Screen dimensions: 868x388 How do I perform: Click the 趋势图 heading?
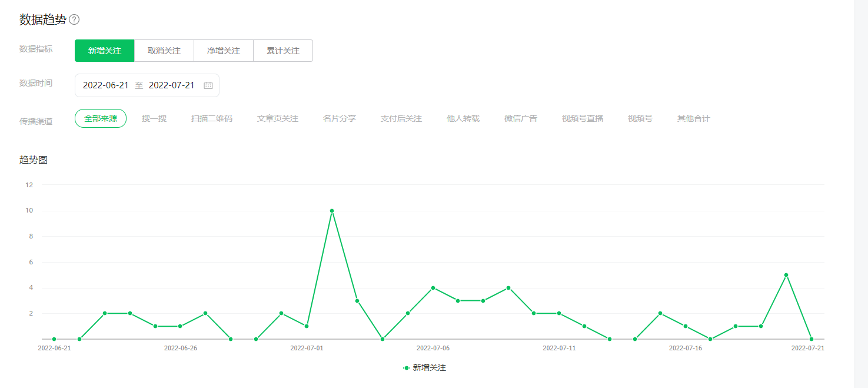(34, 160)
